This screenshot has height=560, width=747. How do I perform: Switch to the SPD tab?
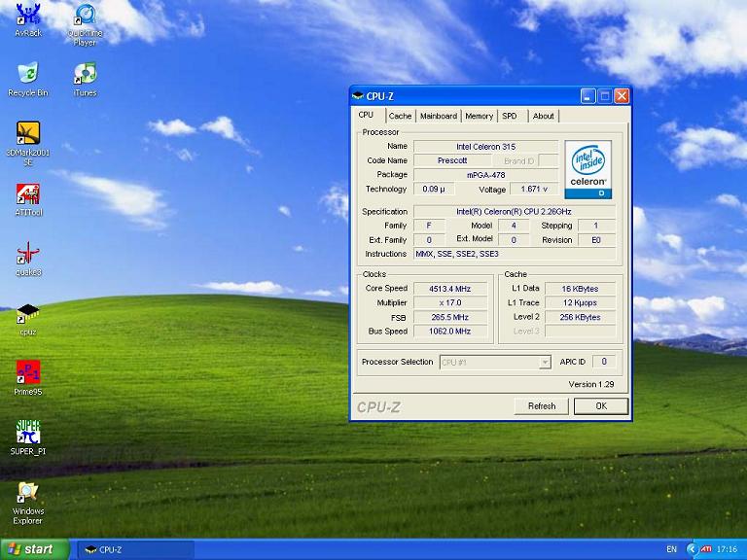tap(510, 116)
